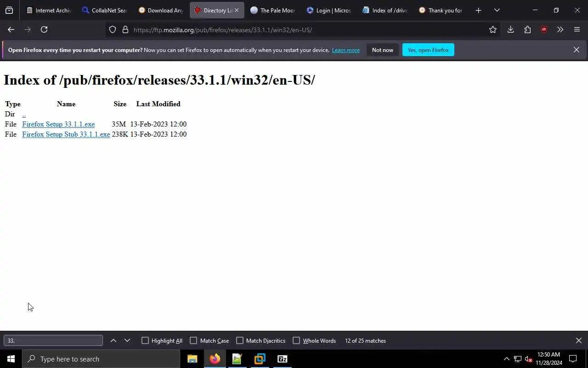Open Firefox View in tab bar
Screen dimensions: 588x368
click(x=9, y=10)
